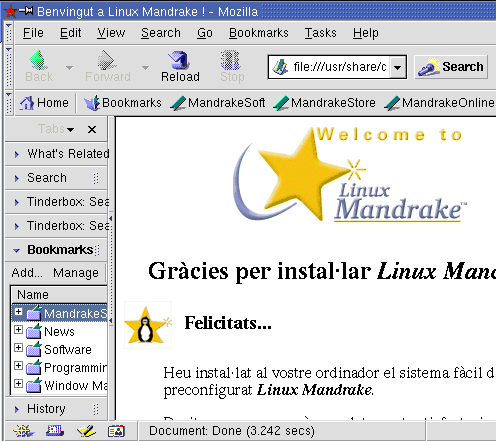The width and height of the screenshot is (496, 441).
Task: Expand the What's Related sidebar panel
Action: tap(57, 154)
